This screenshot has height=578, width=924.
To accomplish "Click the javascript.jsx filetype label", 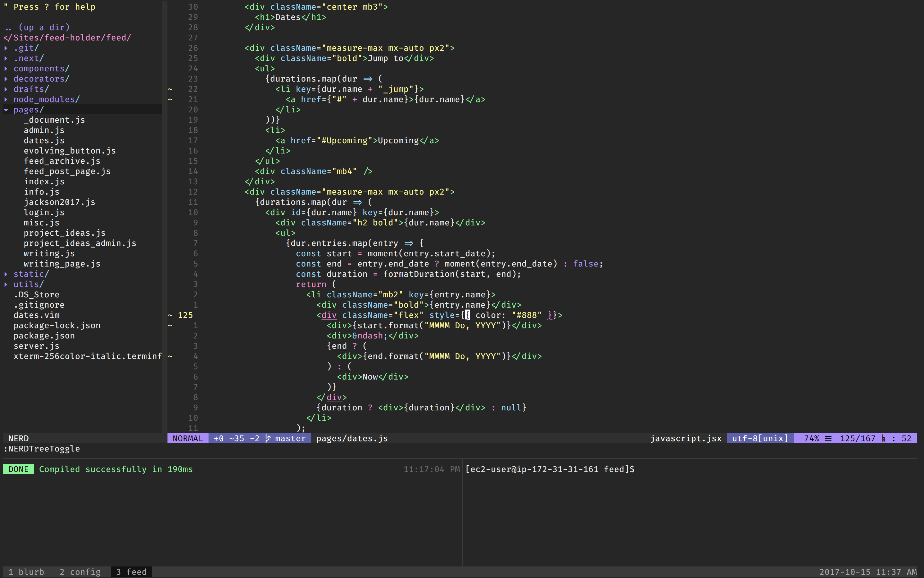I will (x=686, y=438).
